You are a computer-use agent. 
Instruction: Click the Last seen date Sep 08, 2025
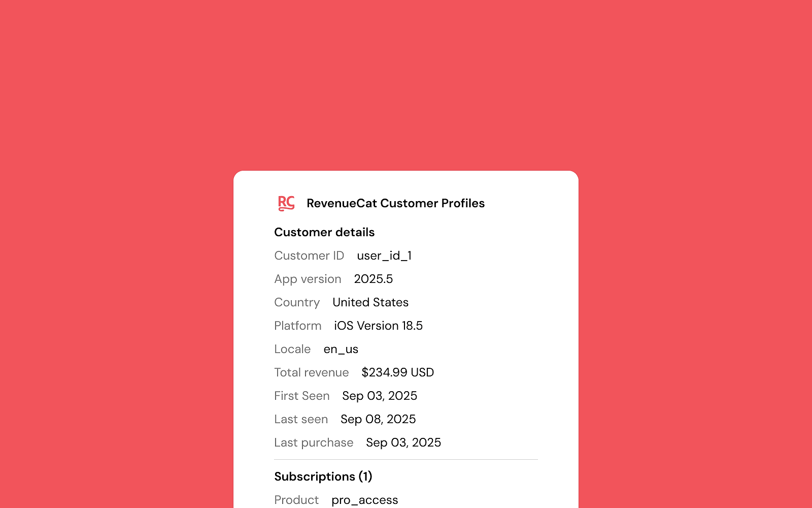point(378,419)
